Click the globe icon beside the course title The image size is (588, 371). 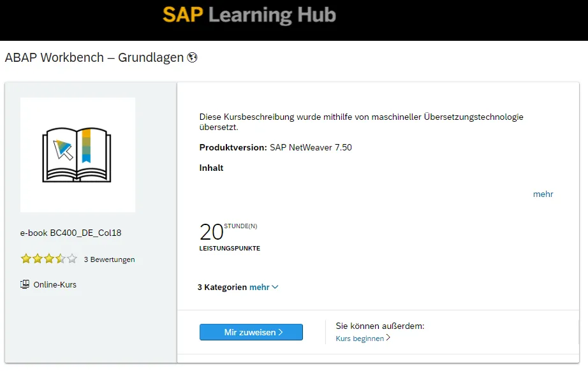[x=192, y=57]
